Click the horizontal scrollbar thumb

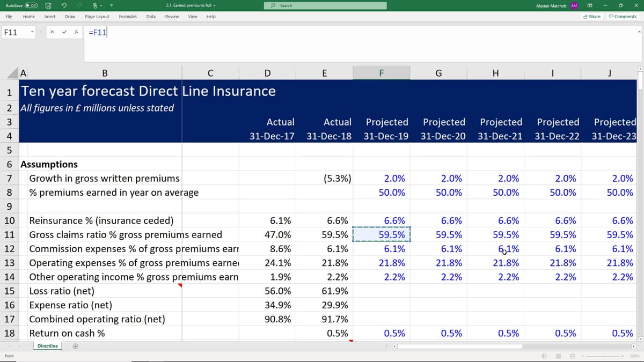tap(461, 346)
